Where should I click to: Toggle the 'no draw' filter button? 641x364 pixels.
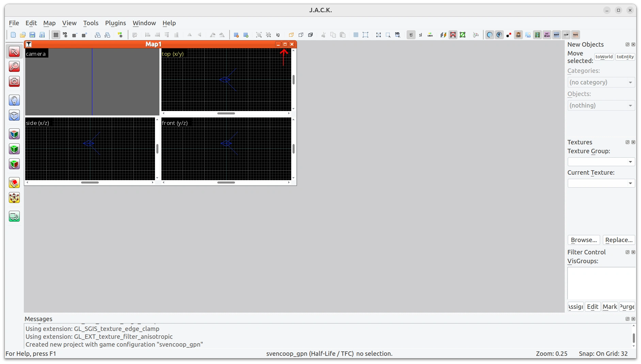click(547, 35)
